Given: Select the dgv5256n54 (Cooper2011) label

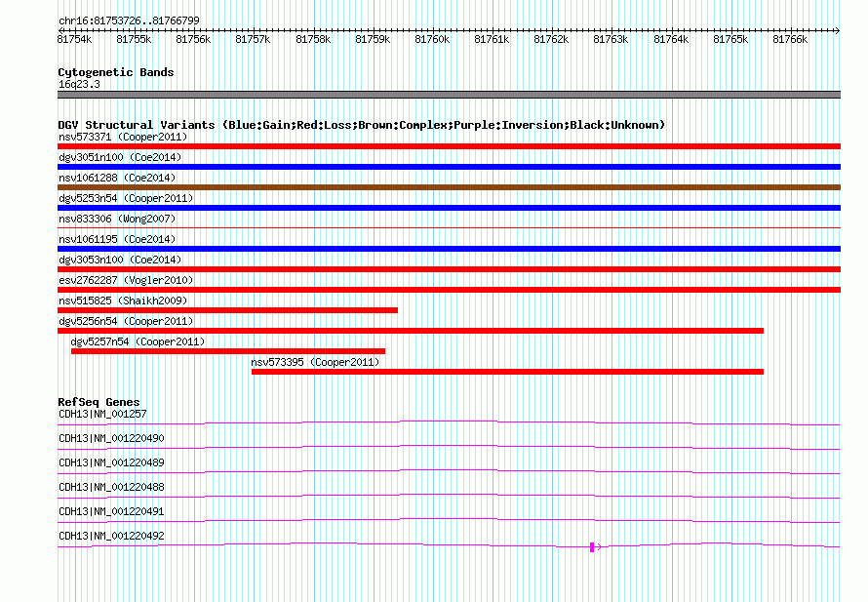Looking at the screenshot, I should (x=126, y=321).
